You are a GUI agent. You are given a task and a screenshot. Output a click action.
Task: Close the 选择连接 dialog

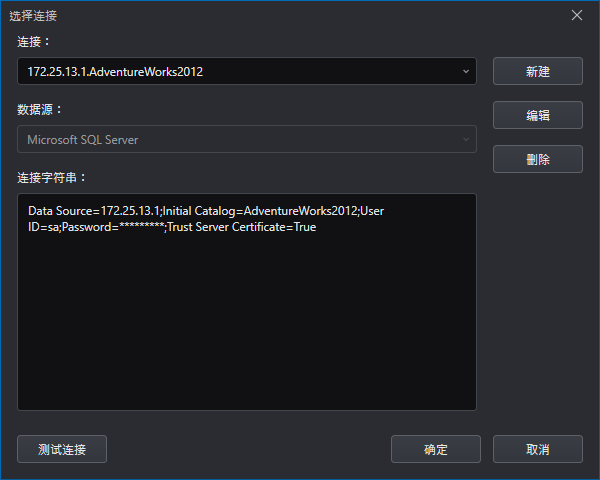coord(577,15)
